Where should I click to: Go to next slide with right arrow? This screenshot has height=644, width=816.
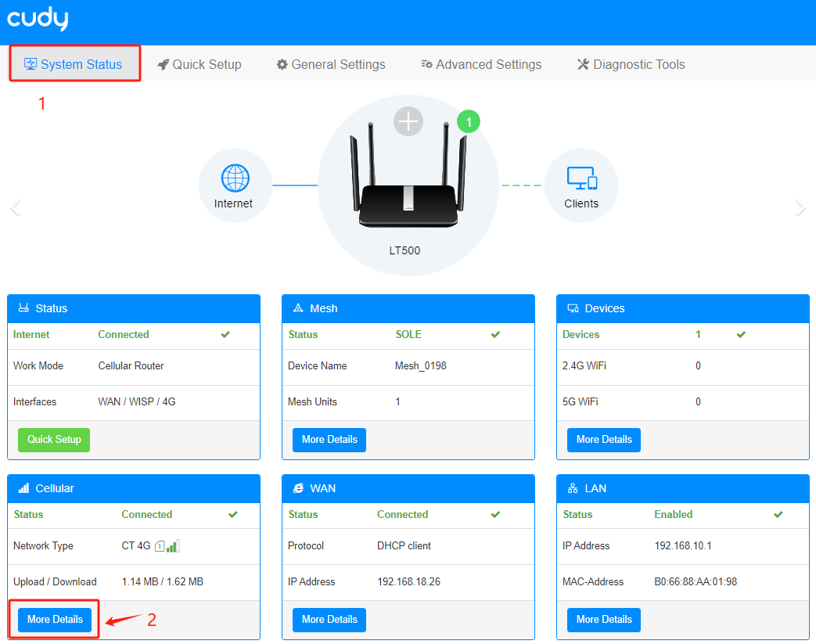click(800, 207)
